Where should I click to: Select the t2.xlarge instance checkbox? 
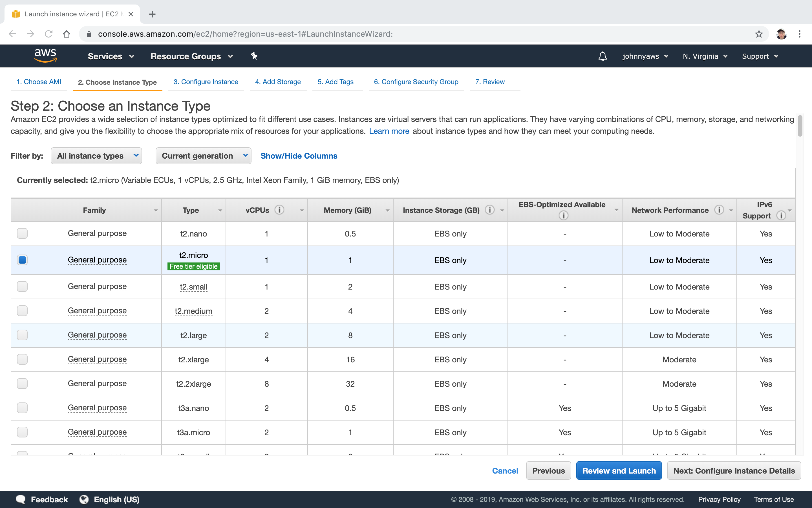(x=22, y=359)
